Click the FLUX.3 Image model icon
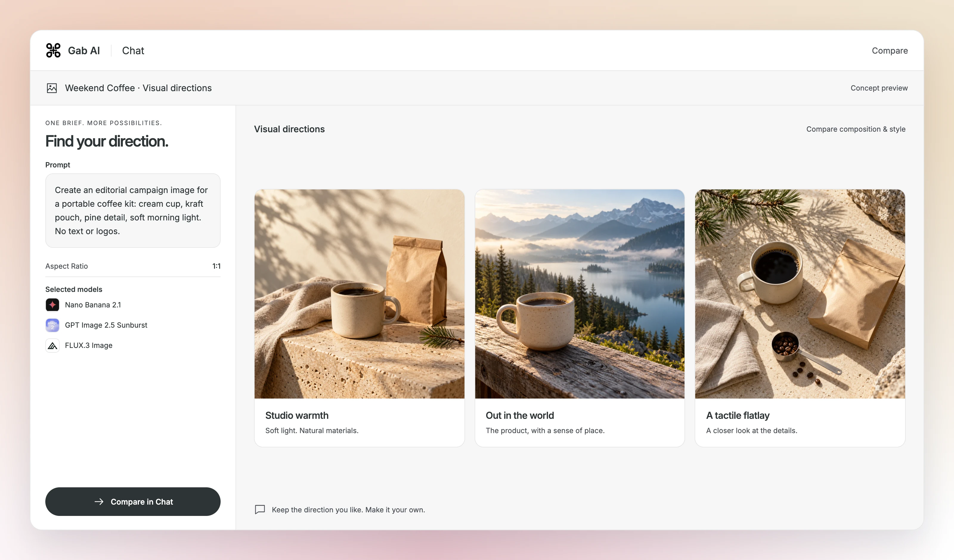 tap(52, 346)
